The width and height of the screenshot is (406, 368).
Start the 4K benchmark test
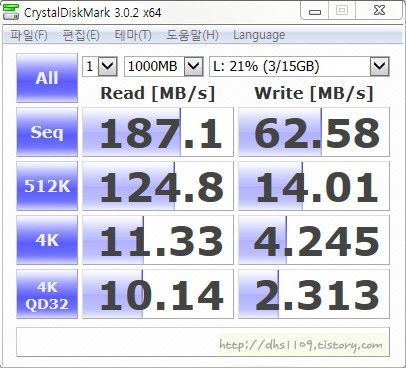click(47, 240)
